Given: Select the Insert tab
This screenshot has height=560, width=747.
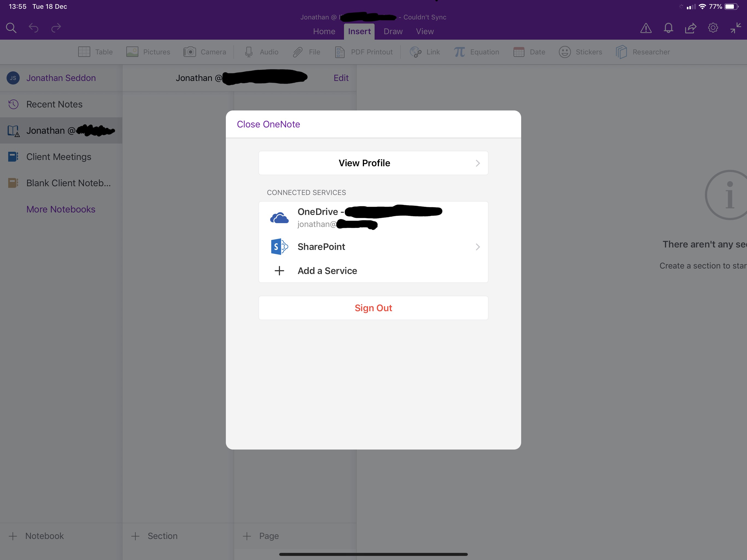Looking at the screenshot, I should pos(359,31).
